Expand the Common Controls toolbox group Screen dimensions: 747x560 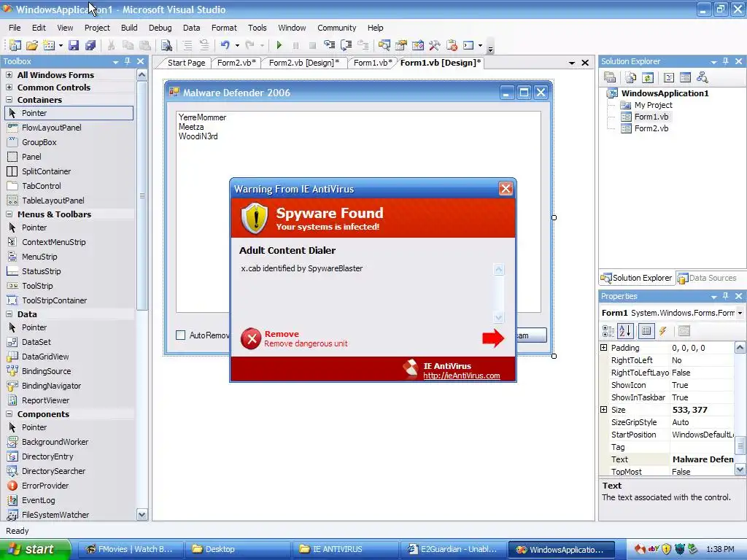tap(9, 87)
